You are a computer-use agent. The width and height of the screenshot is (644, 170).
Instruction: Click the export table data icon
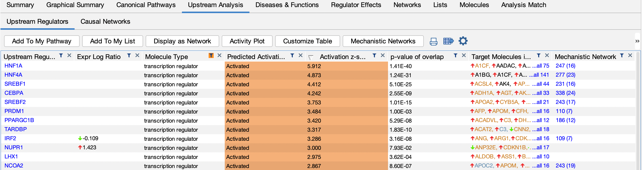(x=448, y=41)
